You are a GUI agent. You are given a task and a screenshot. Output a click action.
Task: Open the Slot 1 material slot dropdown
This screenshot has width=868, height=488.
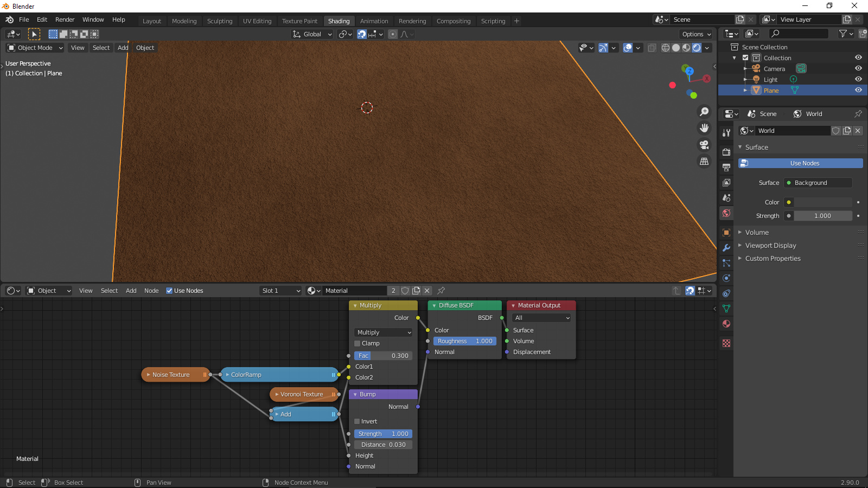click(280, 291)
